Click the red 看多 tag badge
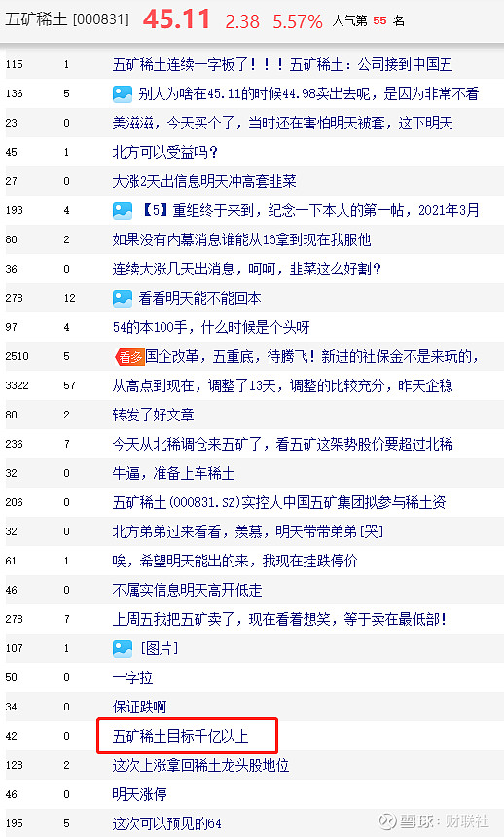The height and width of the screenshot is (837, 504). point(129,356)
